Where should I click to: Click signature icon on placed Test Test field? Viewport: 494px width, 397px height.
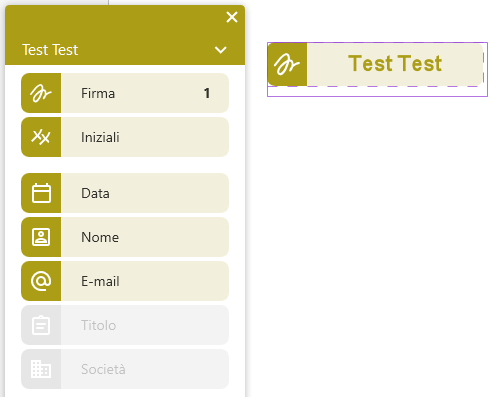(287, 64)
